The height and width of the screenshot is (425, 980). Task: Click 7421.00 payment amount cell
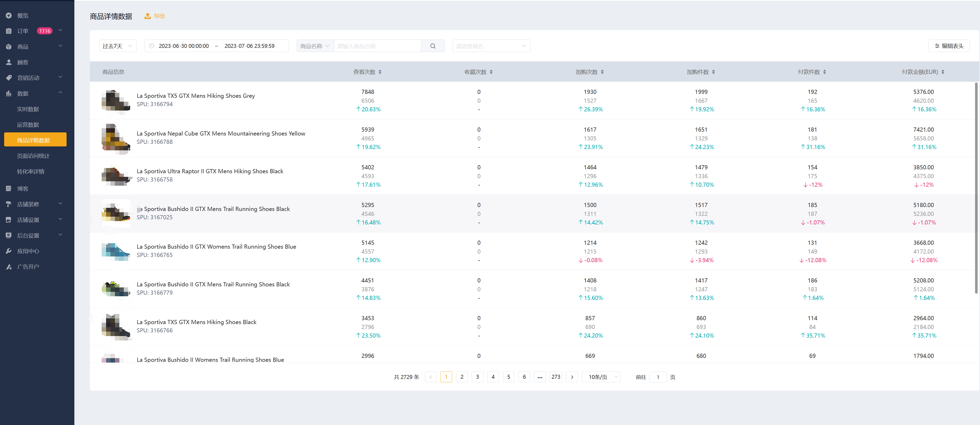(923, 130)
